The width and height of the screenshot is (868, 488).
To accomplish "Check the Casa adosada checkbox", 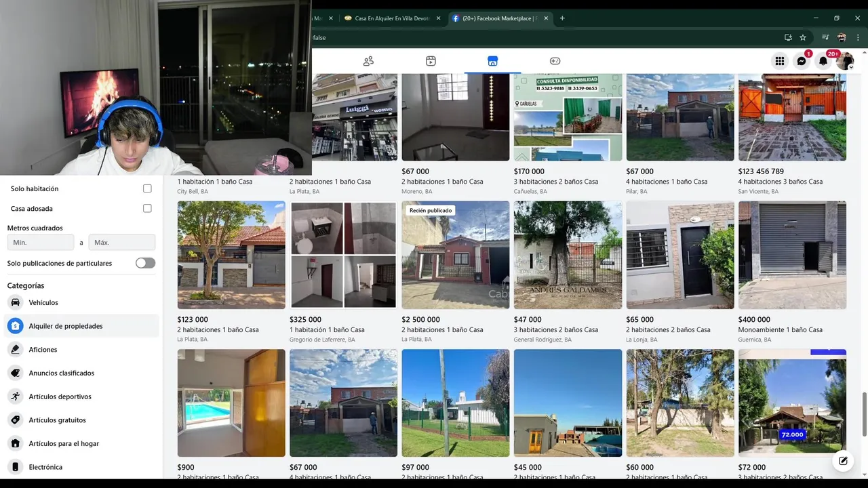I will 147,209.
